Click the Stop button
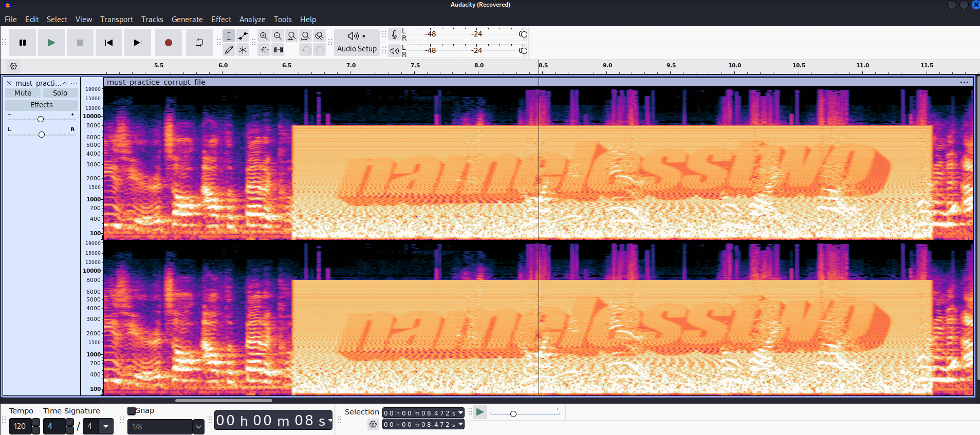Screen dimensions: 980x435 pyautogui.click(x=80, y=43)
